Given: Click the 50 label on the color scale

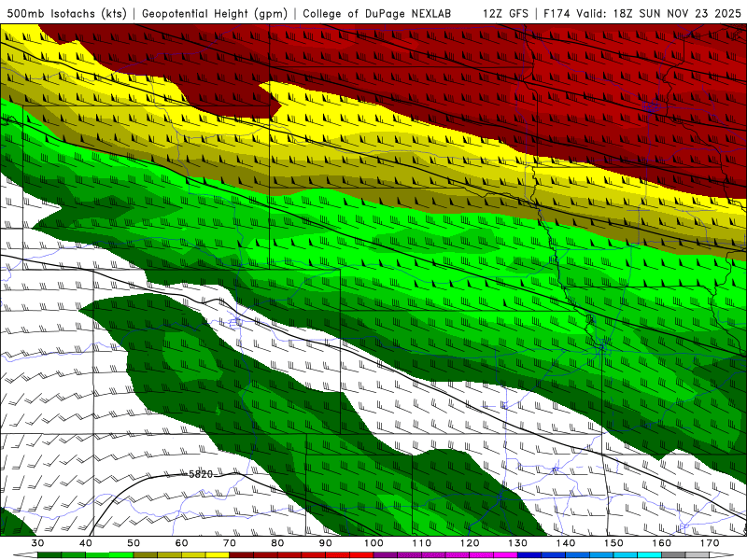Looking at the screenshot, I should (x=134, y=543).
